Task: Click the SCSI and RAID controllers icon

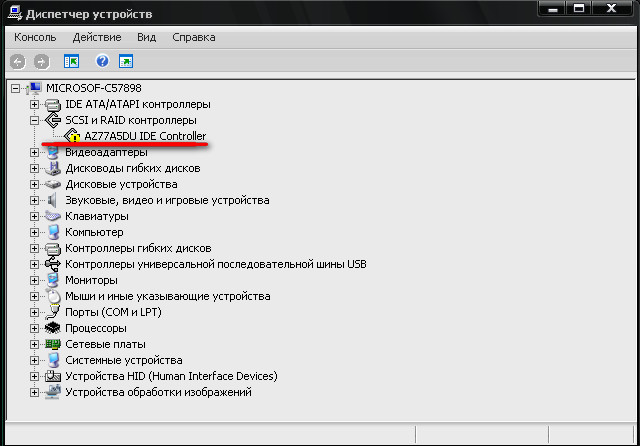Action: tap(53, 120)
